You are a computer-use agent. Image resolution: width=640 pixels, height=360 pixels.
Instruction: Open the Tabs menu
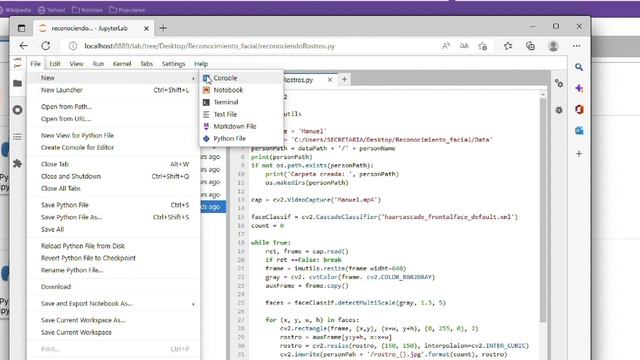[146, 64]
